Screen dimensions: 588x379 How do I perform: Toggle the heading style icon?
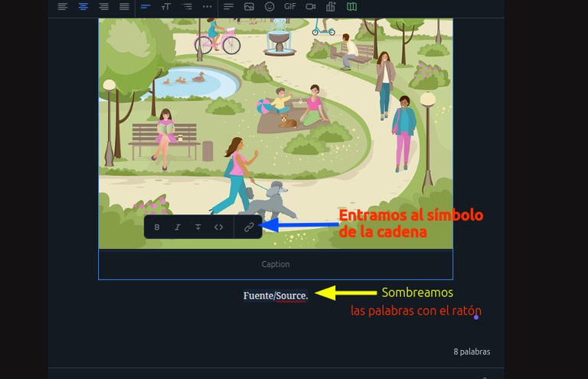tap(145, 6)
